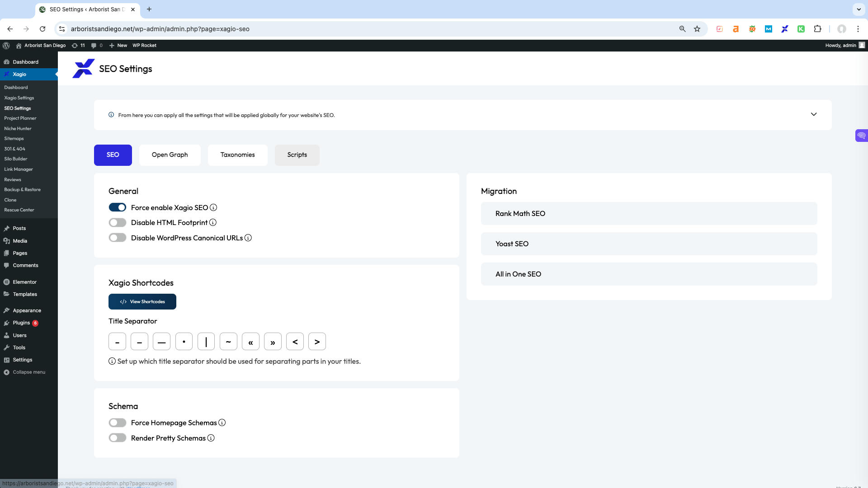The height and width of the screenshot is (488, 868).
Task: Expand the global SEO info banner chevron
Action: click(x=814, y=114)
